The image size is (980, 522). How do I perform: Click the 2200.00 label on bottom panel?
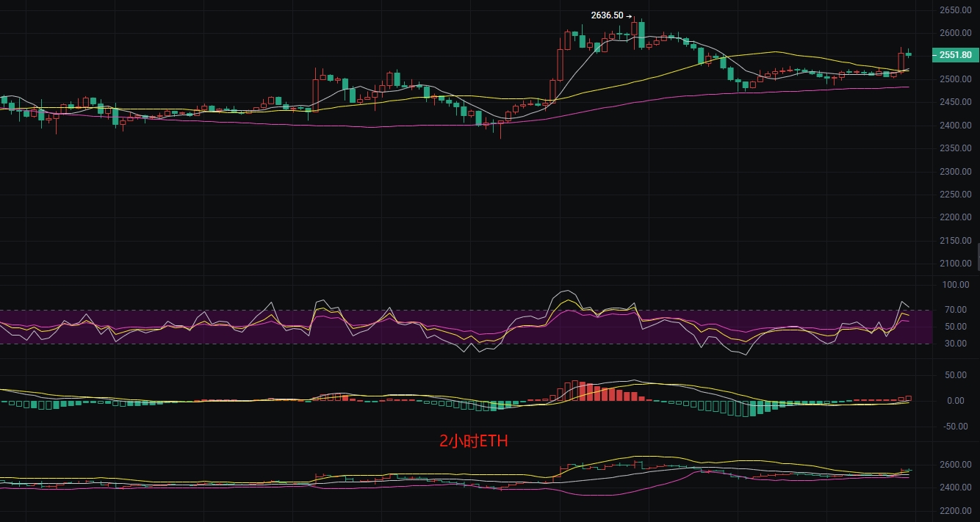pos(955,511)
